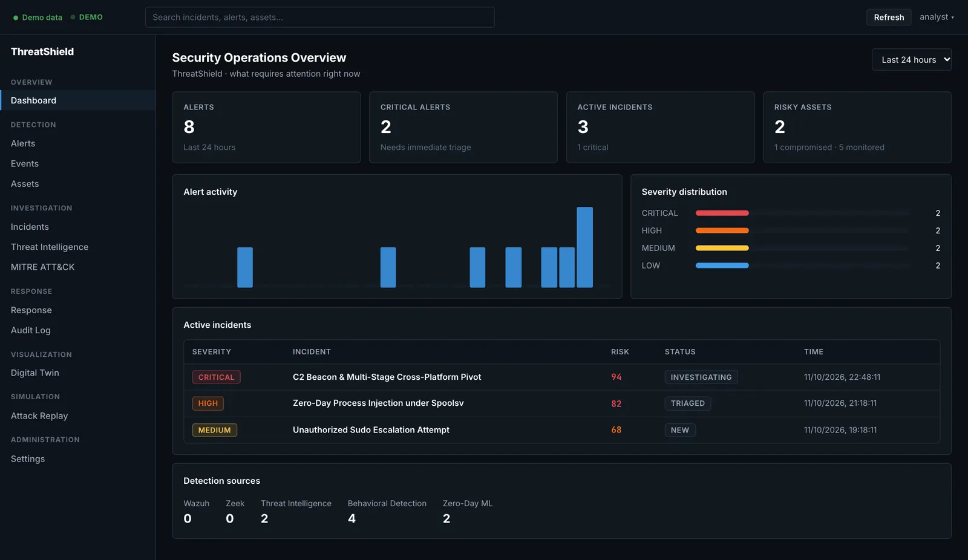The image size is (968, 560).
Task: Open the C2 Beacon & Multi-Stage Cross-Platform Pivot incident
Action: (387, 377)
